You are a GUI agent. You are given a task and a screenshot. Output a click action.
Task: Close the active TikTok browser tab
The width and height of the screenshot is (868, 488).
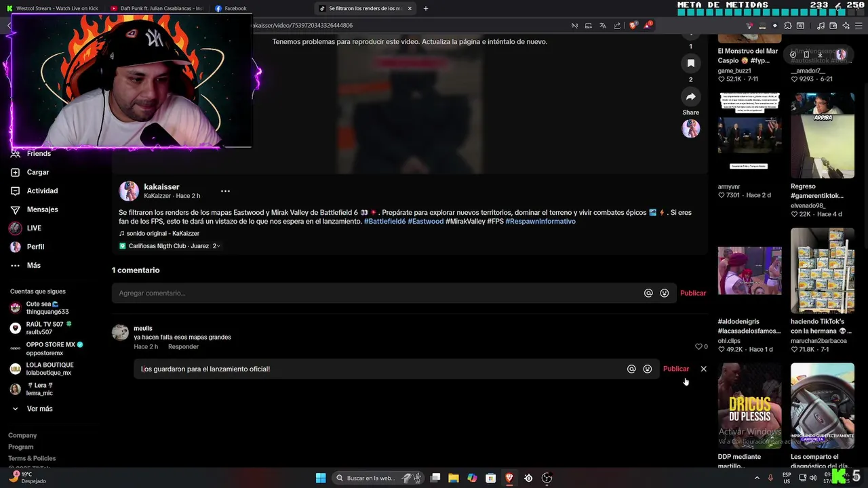tap(410, 9)
